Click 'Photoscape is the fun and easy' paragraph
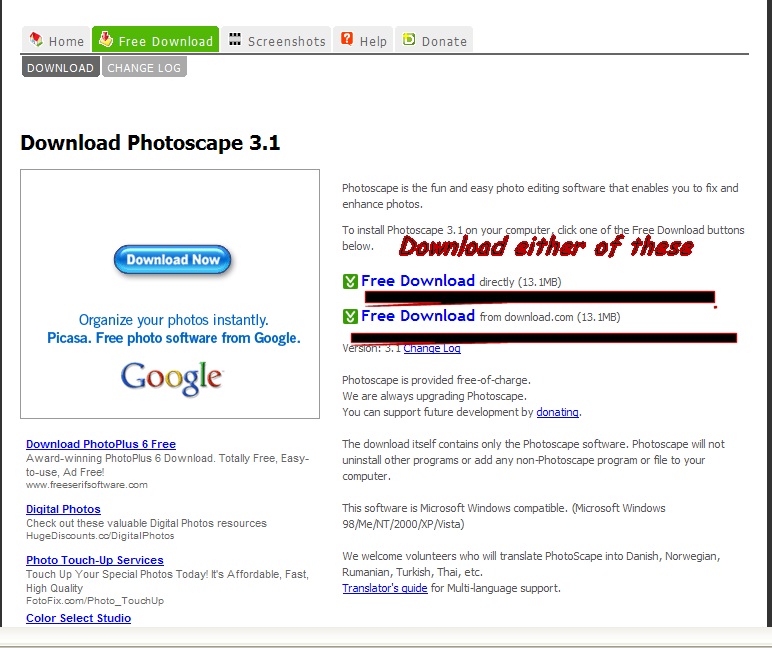 coord(540,196)
